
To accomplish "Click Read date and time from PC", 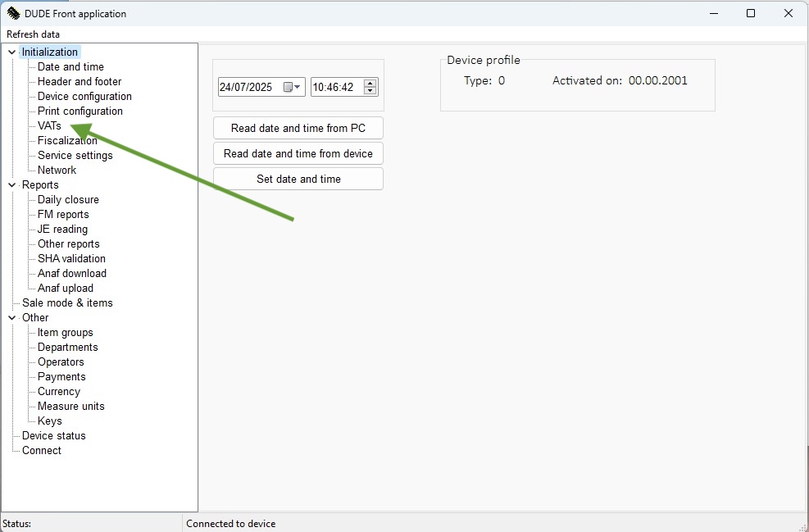I will click(298, 128).
